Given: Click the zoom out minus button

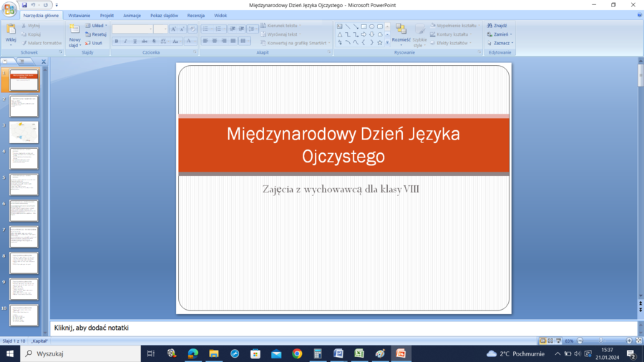Looking at the screenshot, I should [580, 341].
